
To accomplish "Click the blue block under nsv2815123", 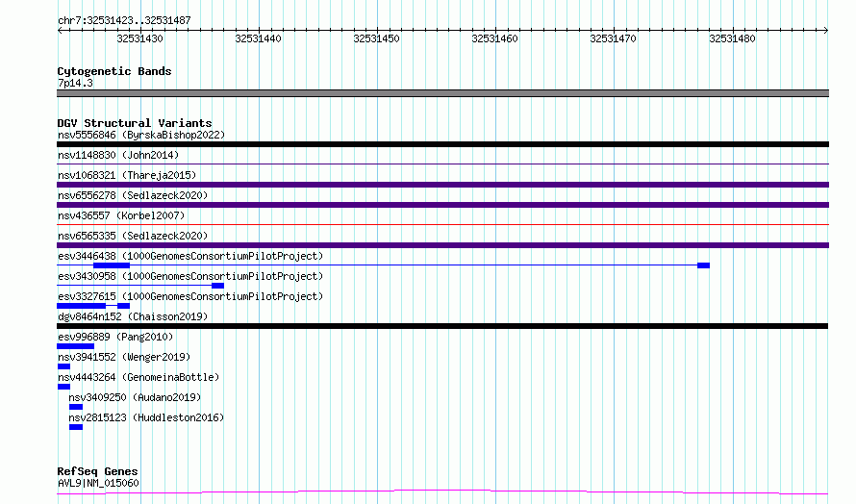I will tap(76, 427).
